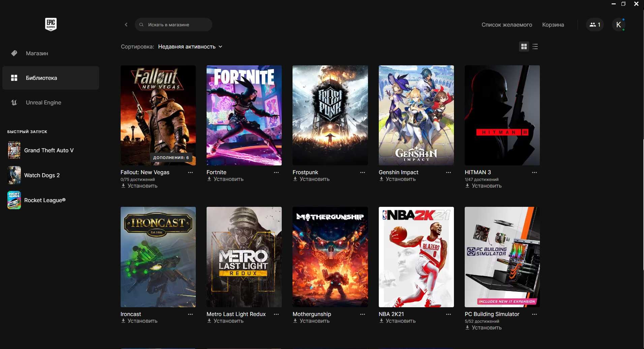Open the Genshin Impact cover thumbnail
The width and height of the screenshot is (644, 349).
coord(416,115)
